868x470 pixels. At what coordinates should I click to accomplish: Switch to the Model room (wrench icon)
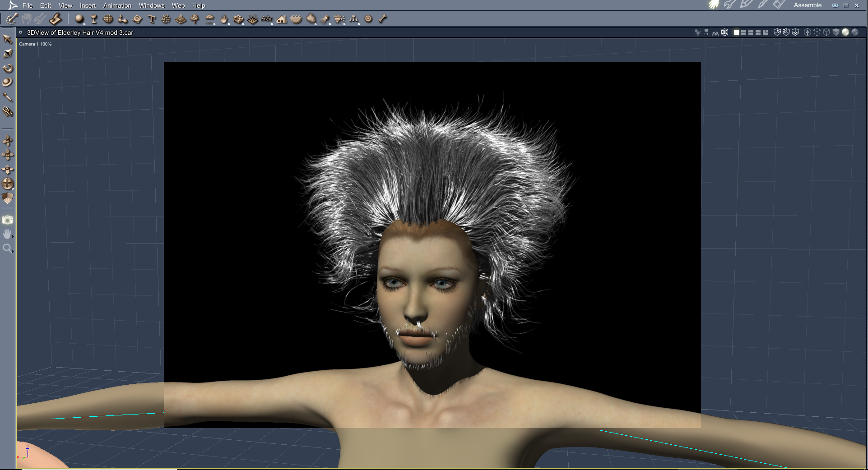tap(729, 5)
